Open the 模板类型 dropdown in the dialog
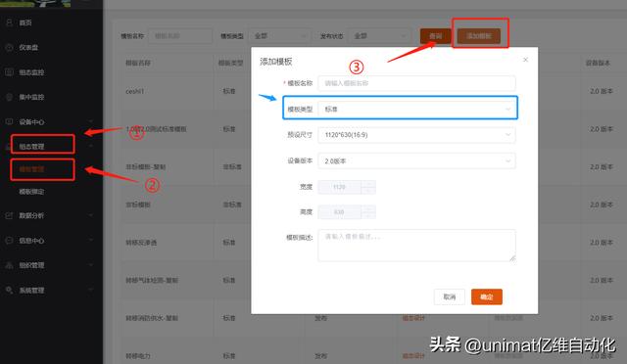 416,109
